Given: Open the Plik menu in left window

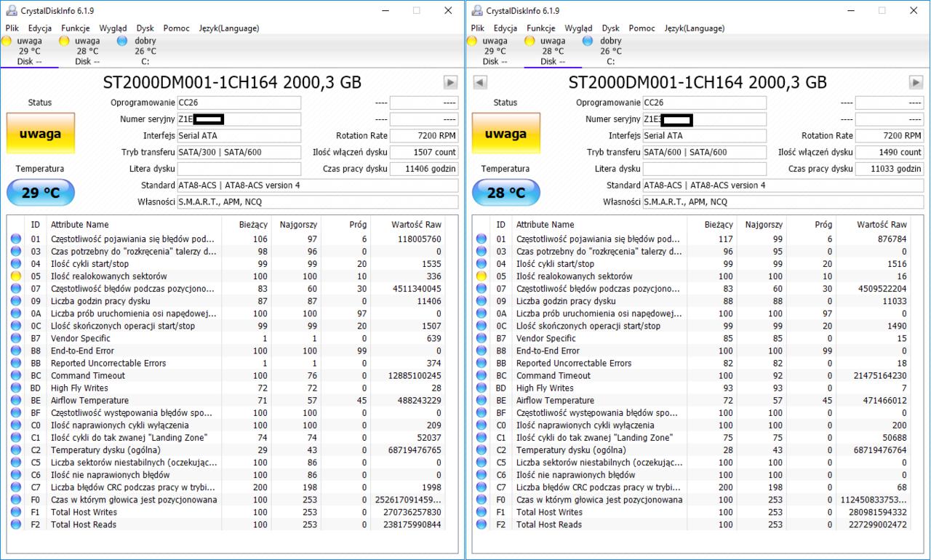Looking at the screenshot, I should click(12, 28).
